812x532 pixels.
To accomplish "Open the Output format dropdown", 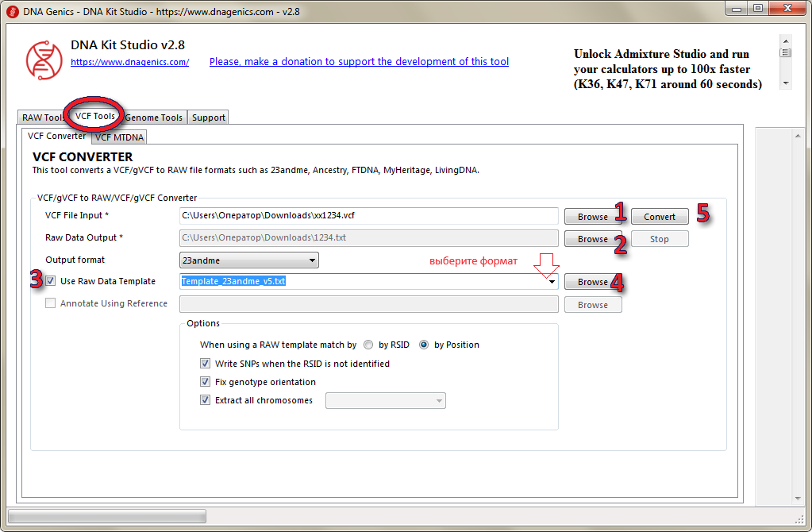I will [249, 260].
